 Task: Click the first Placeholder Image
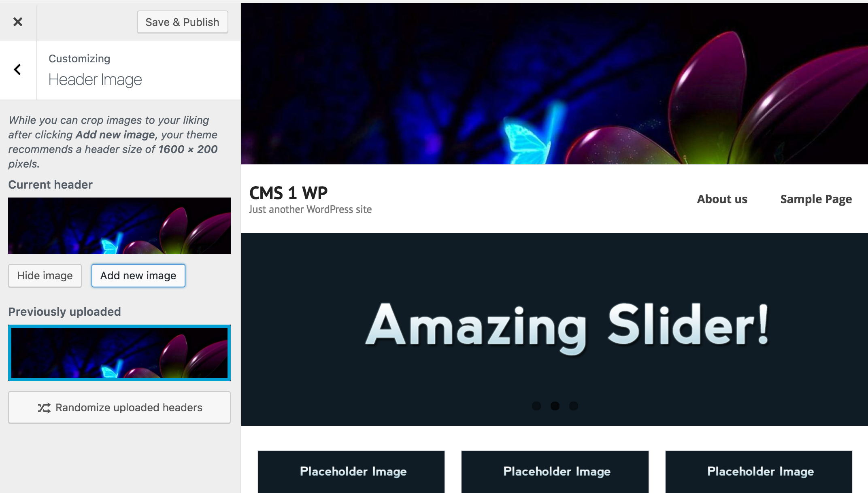[x=351, y=472]
